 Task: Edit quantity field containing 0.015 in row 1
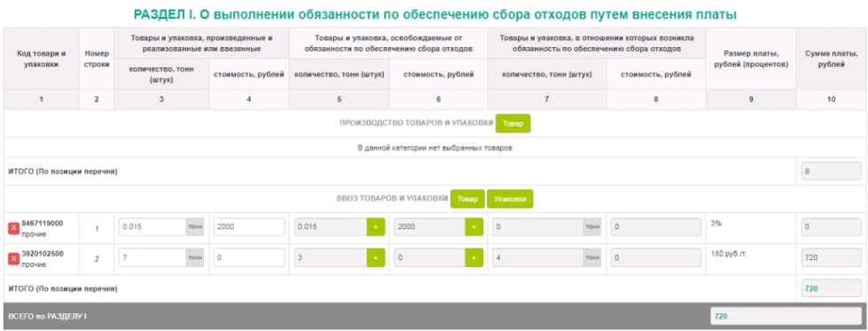[152, 227]
